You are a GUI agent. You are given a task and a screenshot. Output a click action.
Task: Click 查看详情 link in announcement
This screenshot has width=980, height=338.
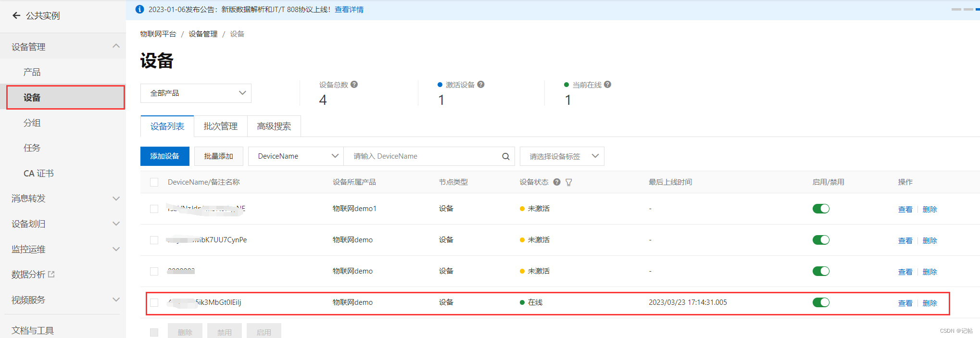click(x=349, y=10)
